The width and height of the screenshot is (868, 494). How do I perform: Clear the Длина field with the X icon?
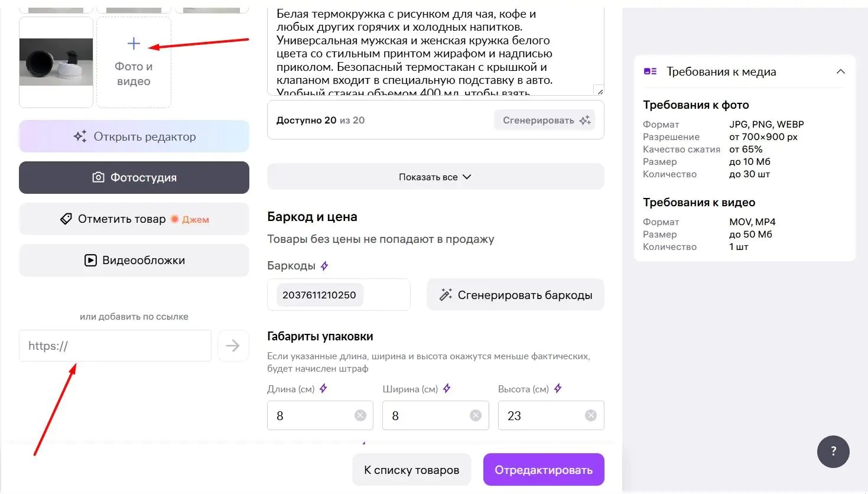pyautogui.click(x=360, y=415)
